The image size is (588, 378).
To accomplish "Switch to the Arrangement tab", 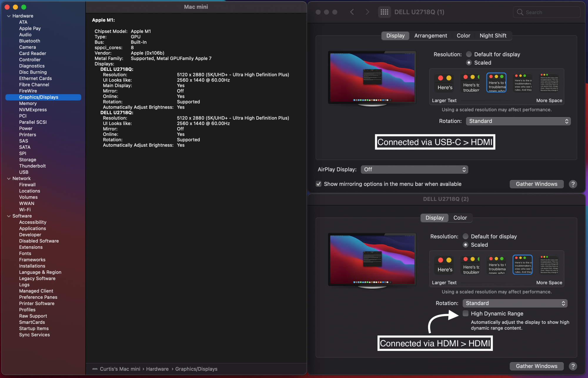I will [430, 36].
